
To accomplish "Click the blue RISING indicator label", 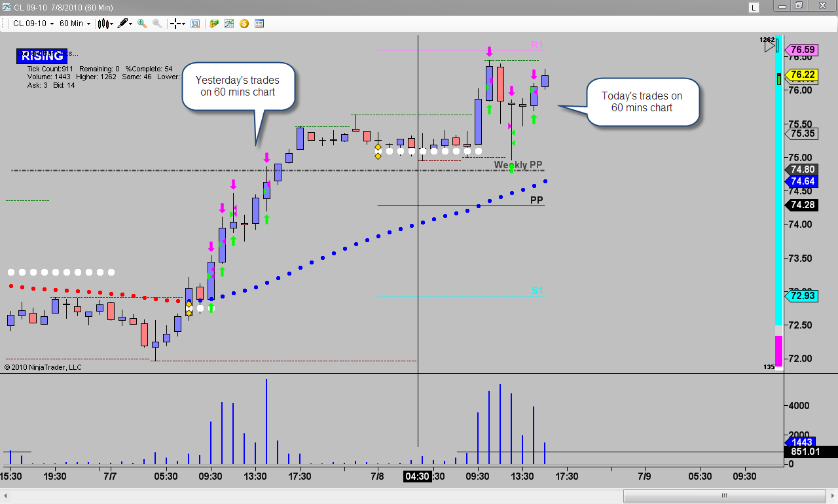I will point(42,56).
